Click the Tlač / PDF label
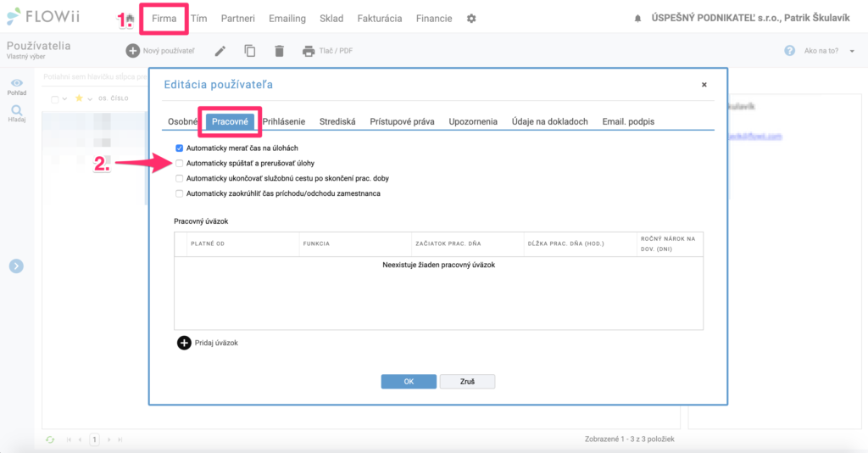Viewport: 868px width, 453px height. click(336, 51)
